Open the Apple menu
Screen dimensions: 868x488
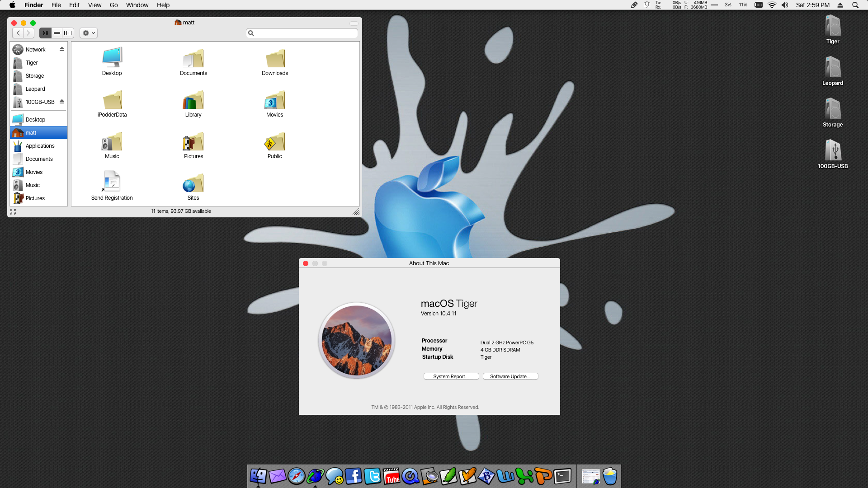[12, 5]
